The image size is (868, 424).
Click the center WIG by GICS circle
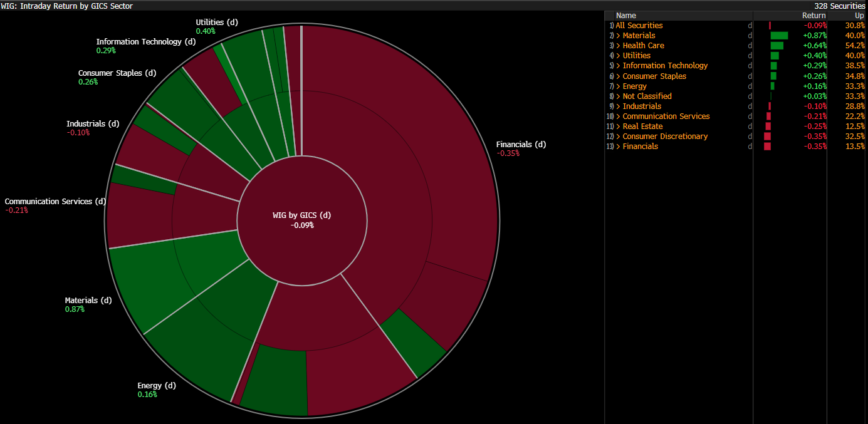(x=302, y=220)
